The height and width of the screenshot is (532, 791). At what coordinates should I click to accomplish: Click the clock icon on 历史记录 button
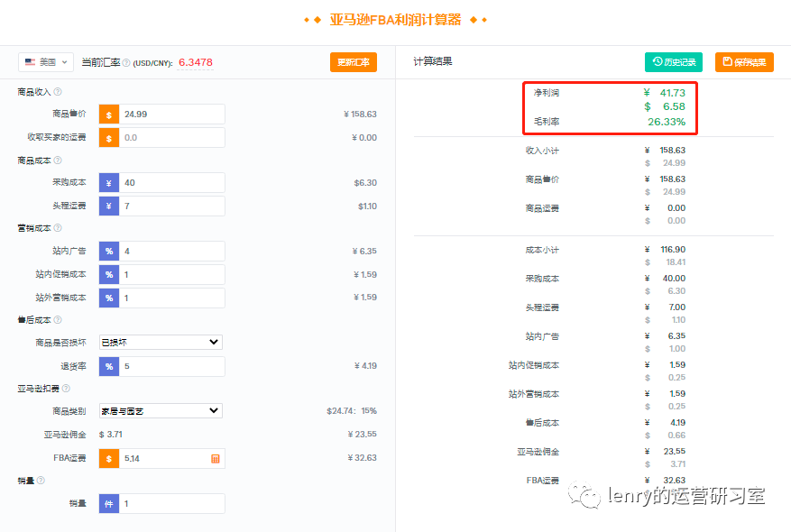pyautogui.click(x=657, y=61)
